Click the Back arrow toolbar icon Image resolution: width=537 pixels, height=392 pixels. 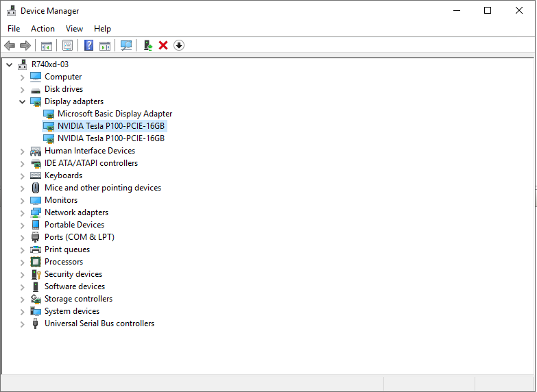(10, 45)
